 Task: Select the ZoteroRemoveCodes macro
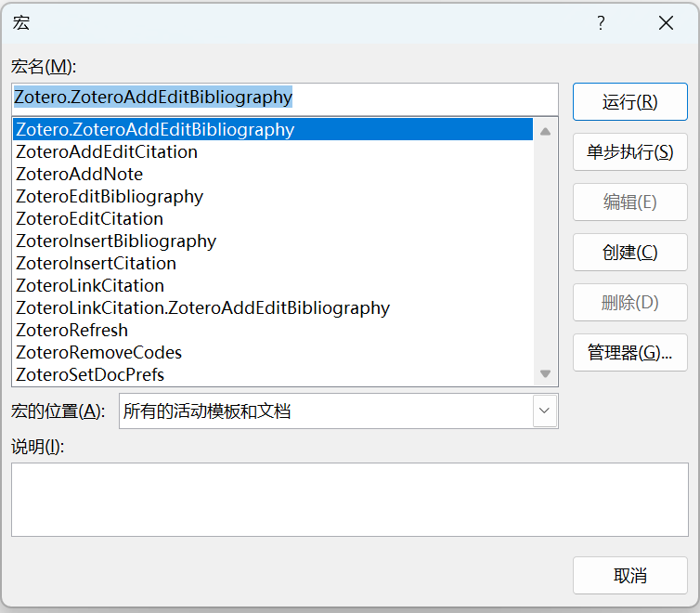[x=273, y=353]
